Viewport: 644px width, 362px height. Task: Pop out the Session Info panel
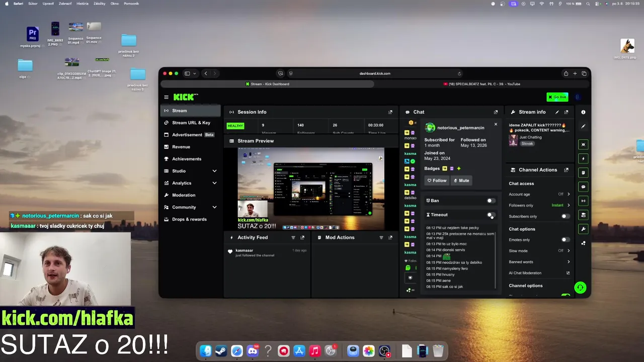[390, 112]
